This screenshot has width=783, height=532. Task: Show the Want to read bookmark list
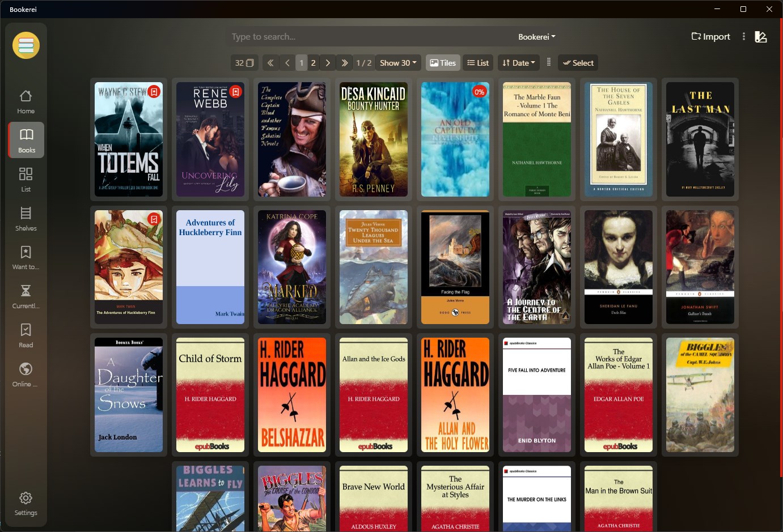tap(26, 257)
